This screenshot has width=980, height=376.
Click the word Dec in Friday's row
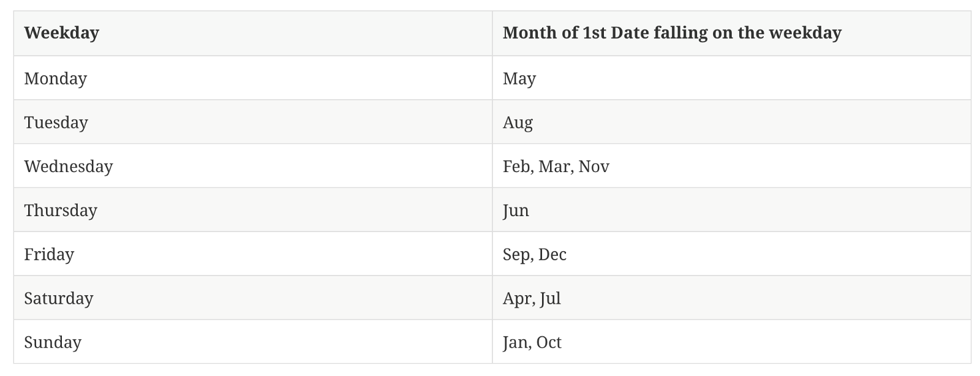coord(552,254)
